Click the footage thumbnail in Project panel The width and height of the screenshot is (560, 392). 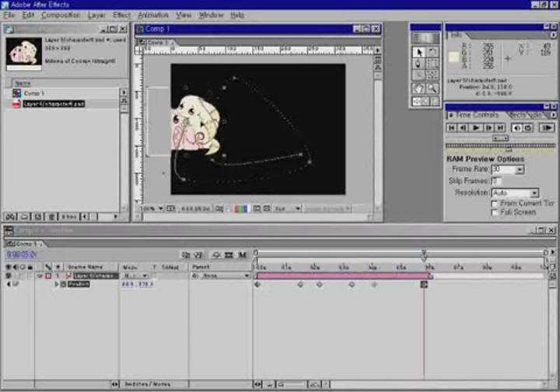pyautogui.click(x=23, y=52)
